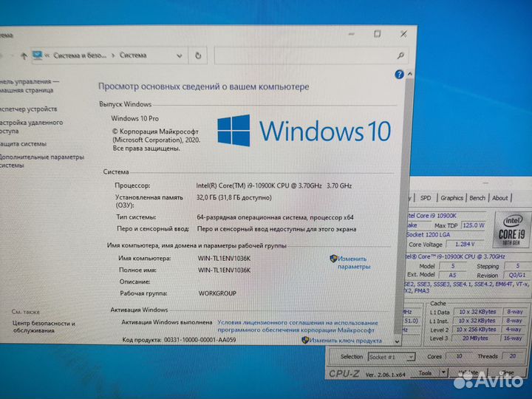Click L1 Data value '10 x 32 KBytes'

[x=477, y=312]
